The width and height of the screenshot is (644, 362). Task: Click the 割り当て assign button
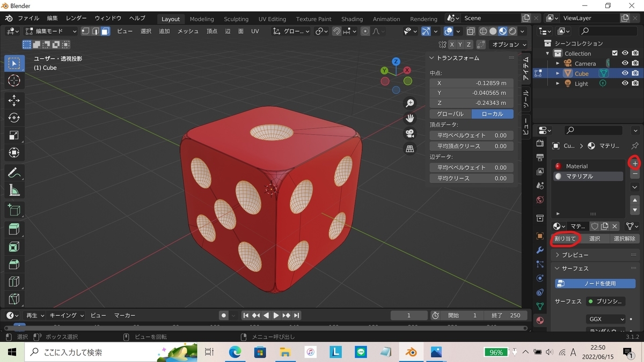565,239
